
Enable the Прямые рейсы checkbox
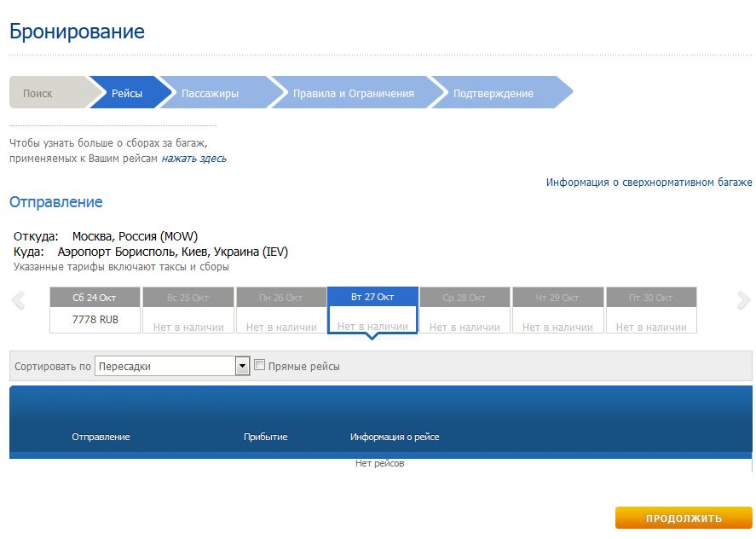(260, 365)
